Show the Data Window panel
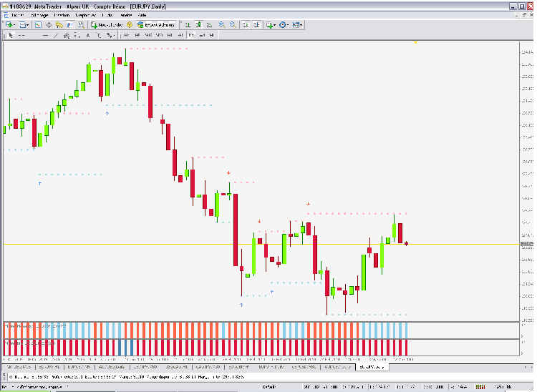The image size is (537, 392). 49,24
